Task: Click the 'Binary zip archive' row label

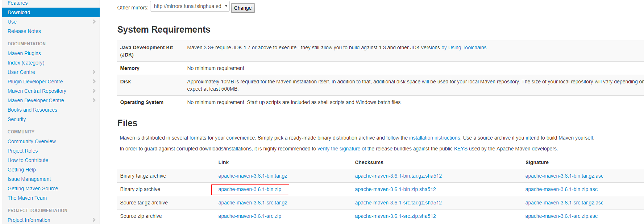Action: [140, 189]
